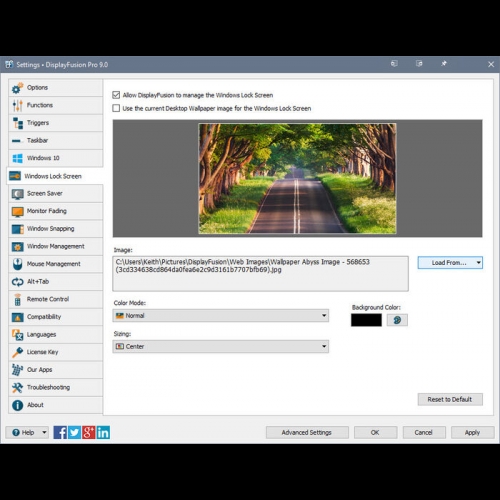Uncheck Allow DisplayFusion to manage Lock Screen
Image resolution: width=500 pixels, height=500 pixels.
point(116,95)
